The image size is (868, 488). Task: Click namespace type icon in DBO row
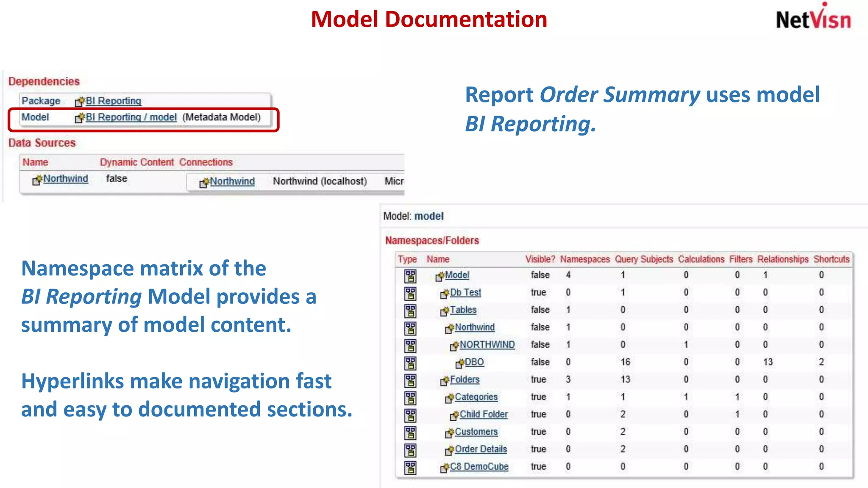[410, 363]
